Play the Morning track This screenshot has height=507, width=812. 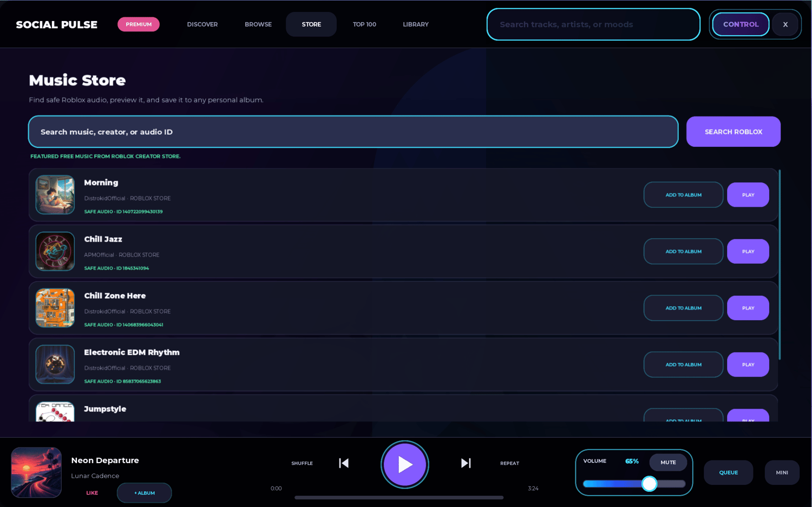pos(748,195)
